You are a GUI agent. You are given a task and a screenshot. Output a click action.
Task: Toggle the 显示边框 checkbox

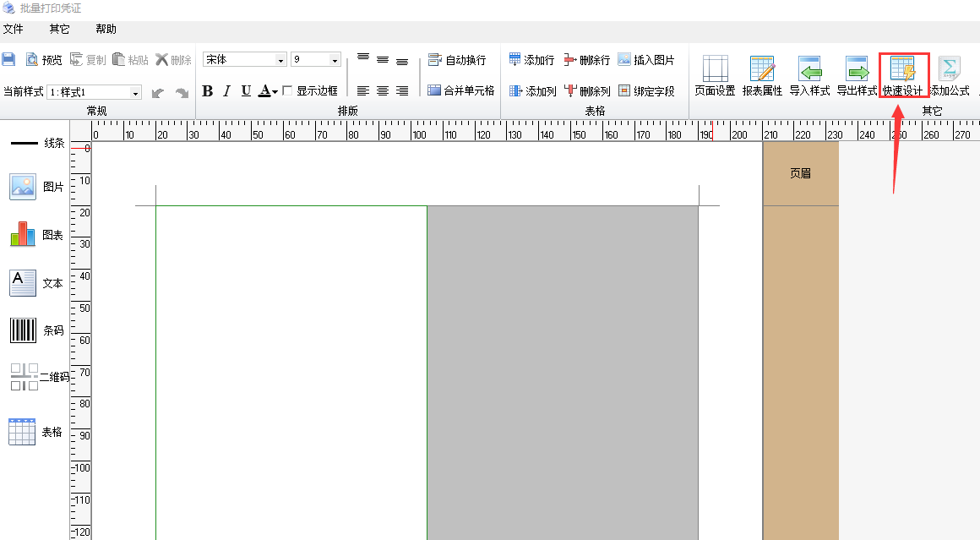[287, 91]
